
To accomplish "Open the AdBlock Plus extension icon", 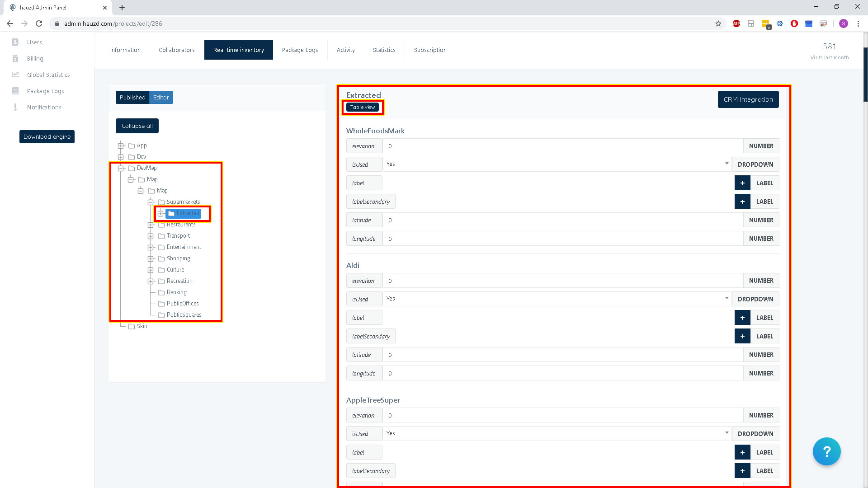I will [x=736, y=23].
